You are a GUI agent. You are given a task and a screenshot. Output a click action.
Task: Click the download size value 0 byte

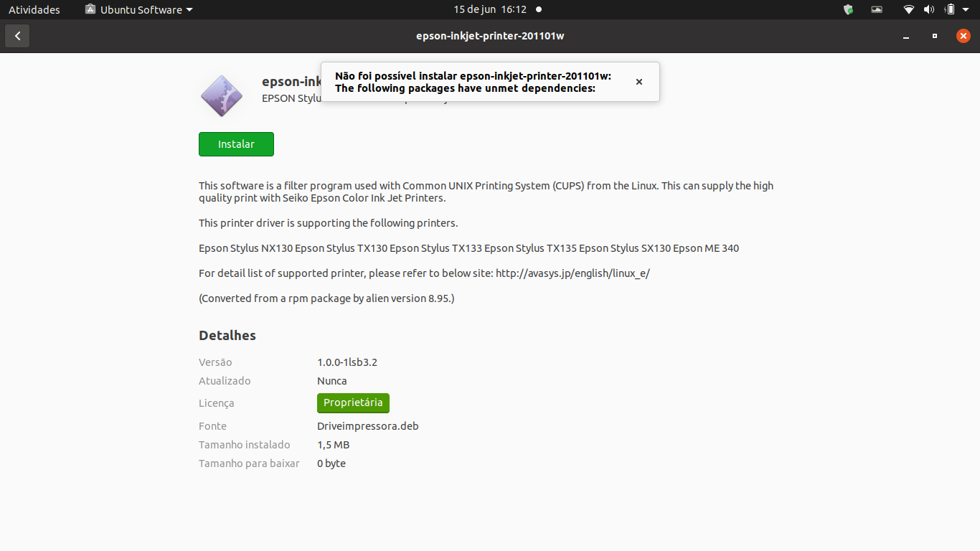[x=331, y=463]
